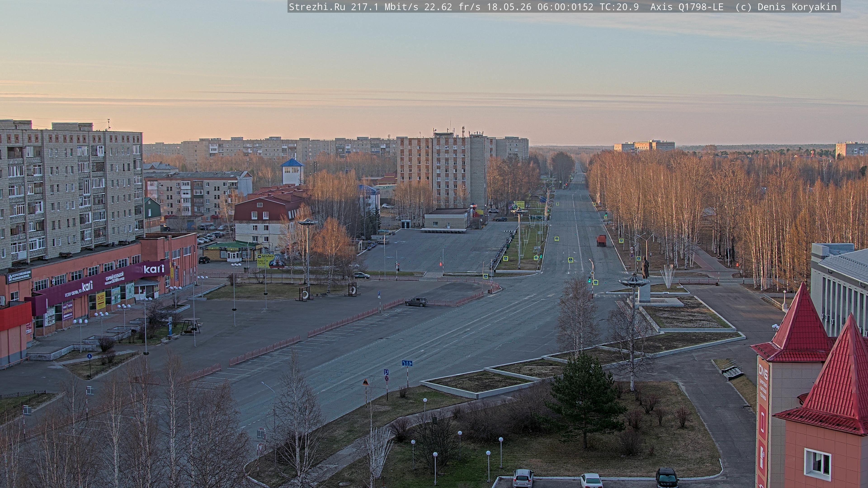Click the white kari sign on the storefront corner

[154, 269]
